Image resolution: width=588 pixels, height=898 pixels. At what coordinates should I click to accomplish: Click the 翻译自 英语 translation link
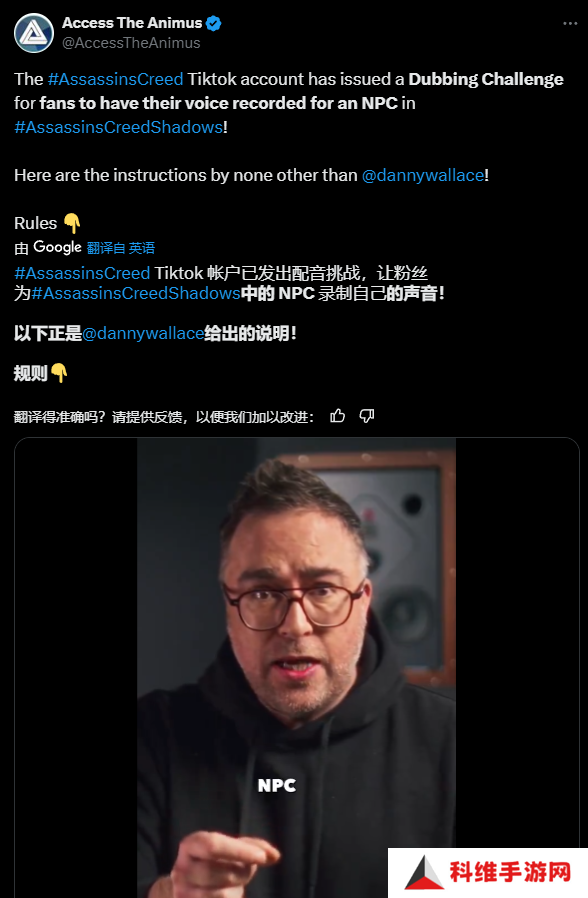pyautogui.click(x=121, y=248)
